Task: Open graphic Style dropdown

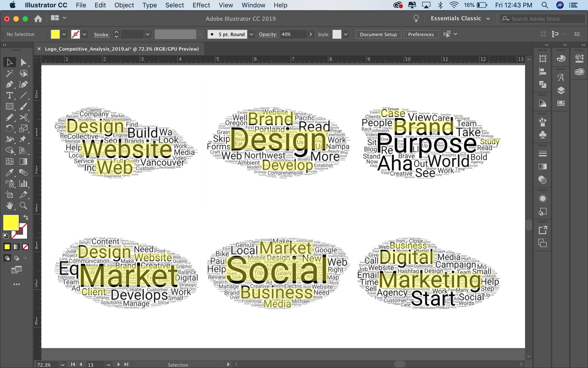Action: coord(346,34)
